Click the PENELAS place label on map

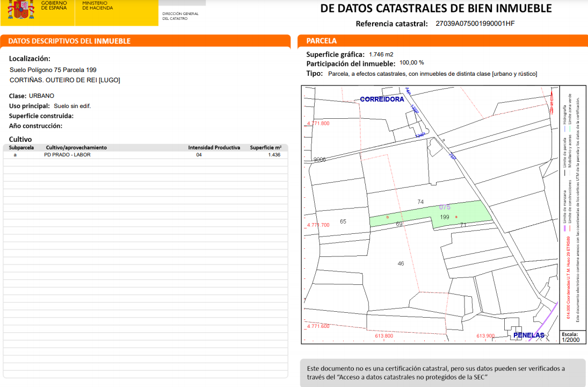[x=529, y=335]
